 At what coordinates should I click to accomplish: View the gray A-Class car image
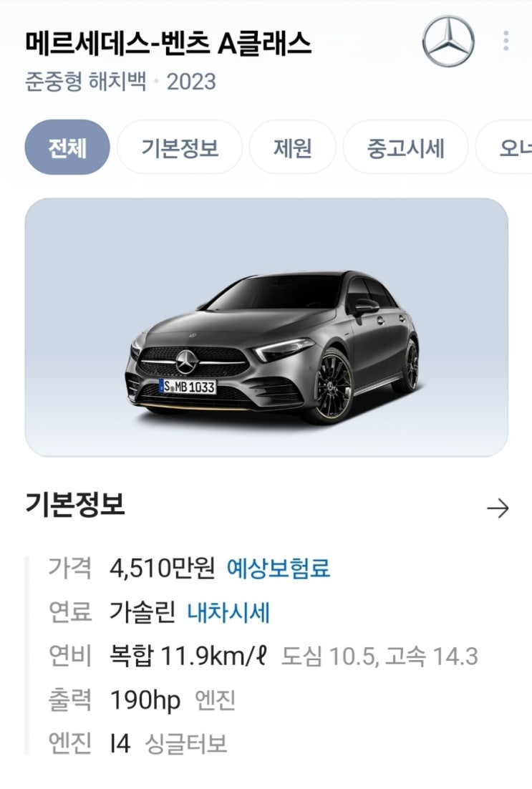266,327
